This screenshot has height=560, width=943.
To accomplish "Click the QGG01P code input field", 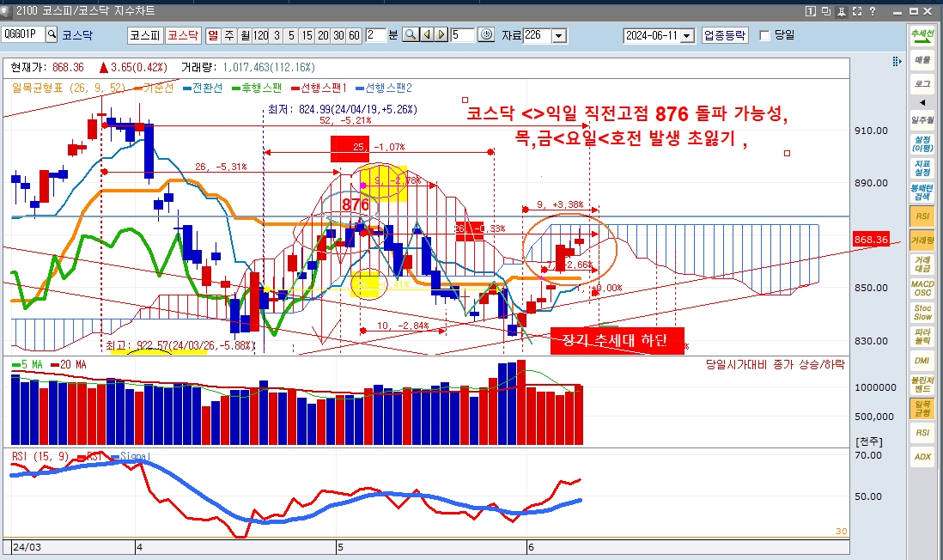I will (23, 34).
